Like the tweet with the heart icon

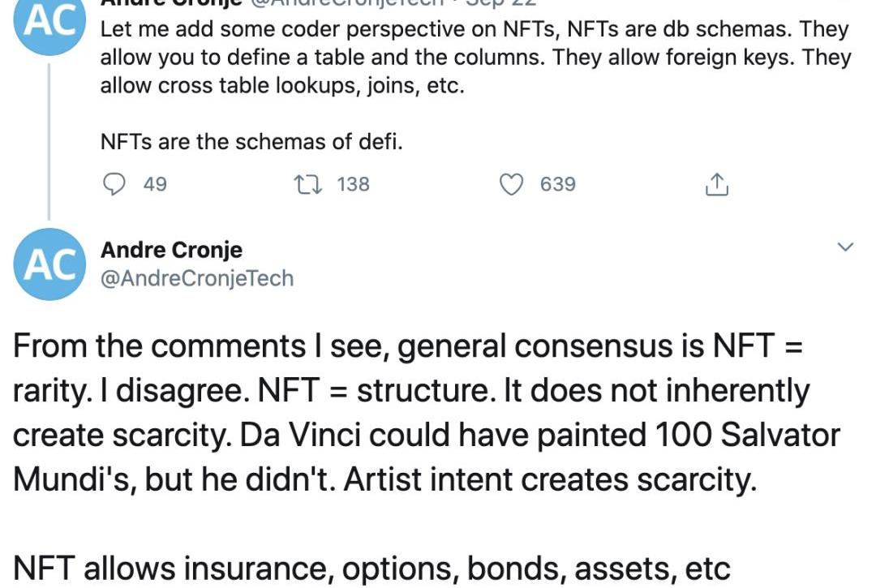coord(511,184)
